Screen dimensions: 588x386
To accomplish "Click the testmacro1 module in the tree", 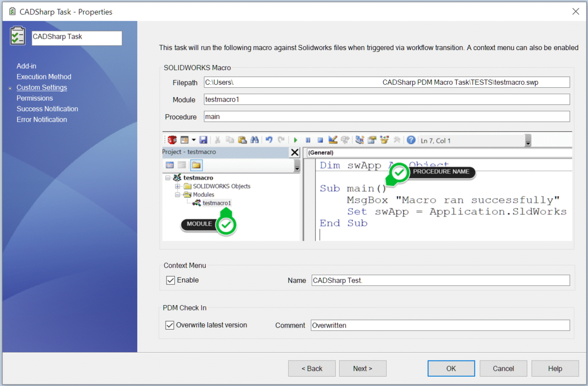I will pos(218,203).
